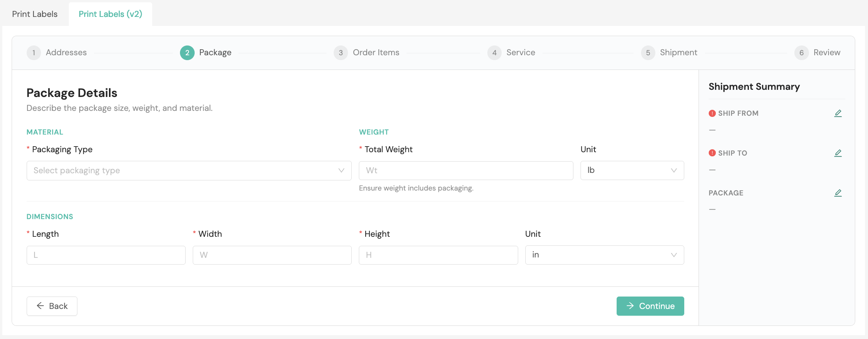Click the WEIGHT section label
Image resolution: width=868 pixels, height=339 pixels.
(374, 132)
